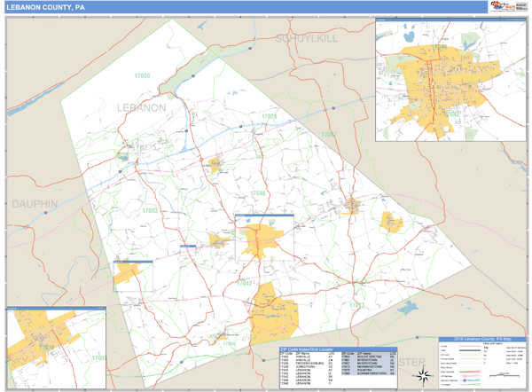Click ZIP code label 17073
This screenshot has width=532, height=392.
[356, 305]
